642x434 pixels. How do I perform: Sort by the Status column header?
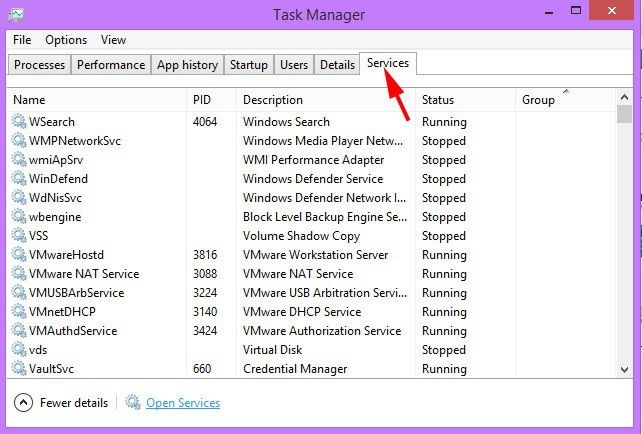[466, 100]
